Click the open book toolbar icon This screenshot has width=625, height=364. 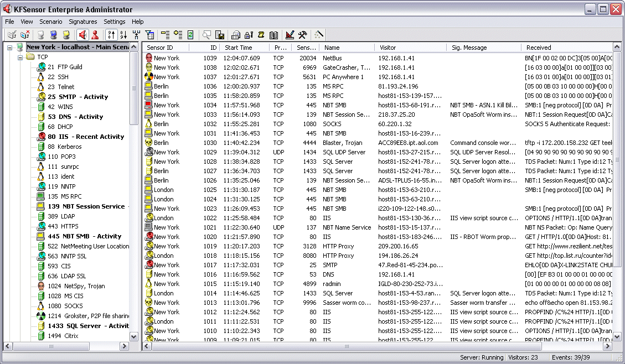point(274,35)
